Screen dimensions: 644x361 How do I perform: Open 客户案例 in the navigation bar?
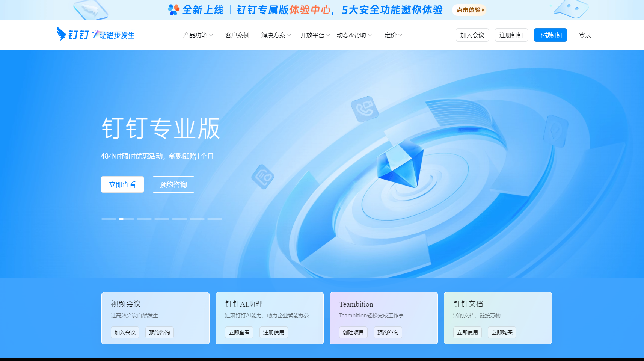[237, 35]
